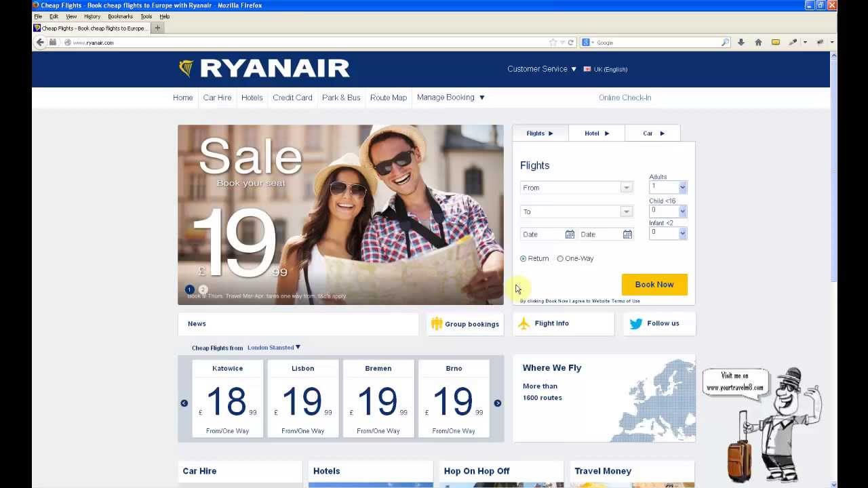Go to the Home nav link

[x=182, y=98]
